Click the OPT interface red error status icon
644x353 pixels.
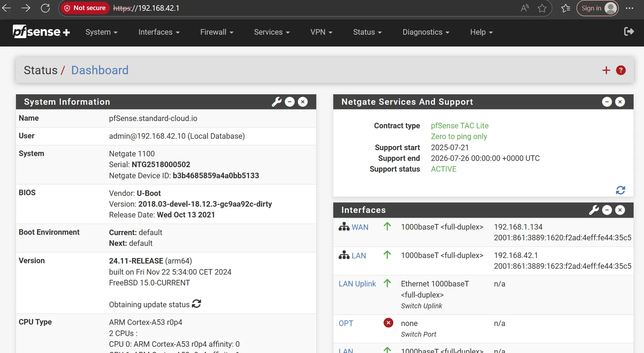388,323
